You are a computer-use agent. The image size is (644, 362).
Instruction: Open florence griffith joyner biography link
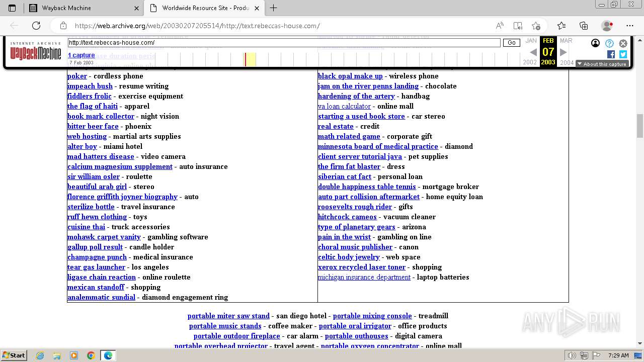coord(122,197)
